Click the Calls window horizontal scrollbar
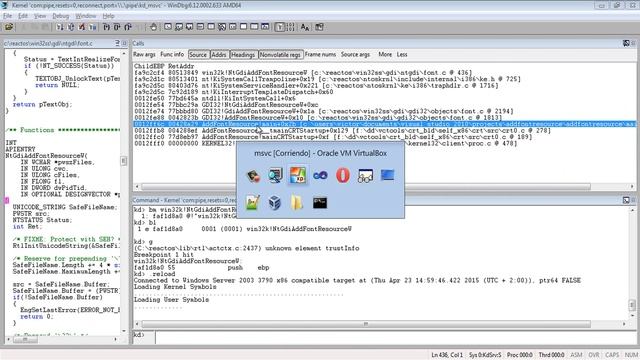 point(384,187)
